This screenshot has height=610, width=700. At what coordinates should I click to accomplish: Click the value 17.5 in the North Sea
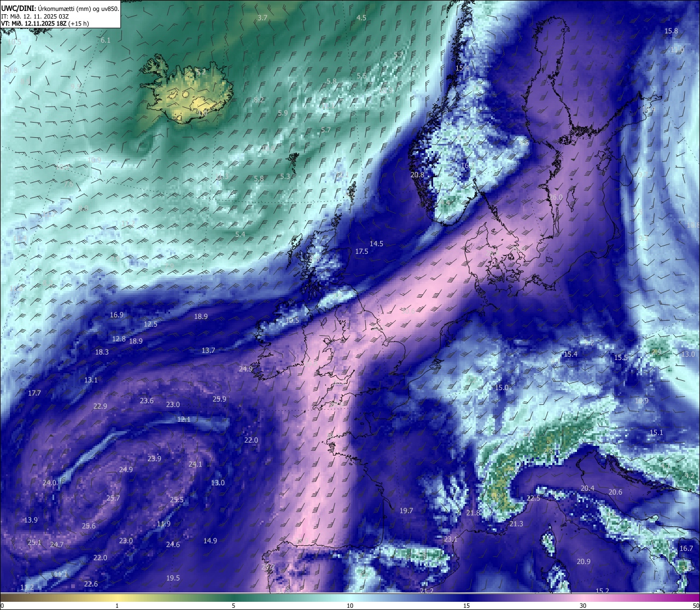click(x=361, y=251)
